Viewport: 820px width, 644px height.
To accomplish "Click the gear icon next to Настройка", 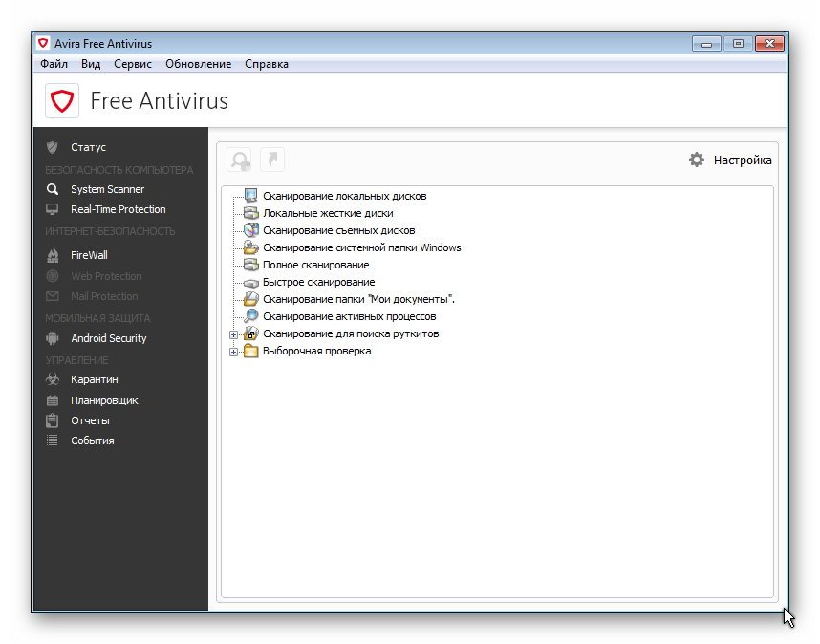I will 697,160.
